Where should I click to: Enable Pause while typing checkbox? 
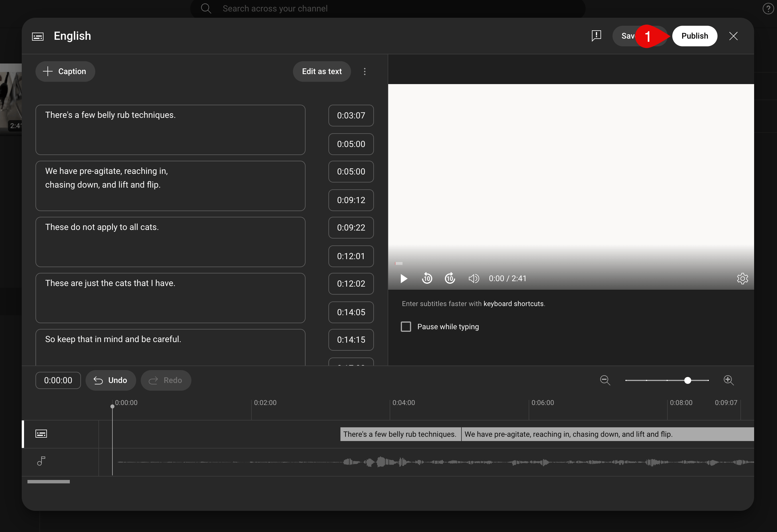point(406,326)
